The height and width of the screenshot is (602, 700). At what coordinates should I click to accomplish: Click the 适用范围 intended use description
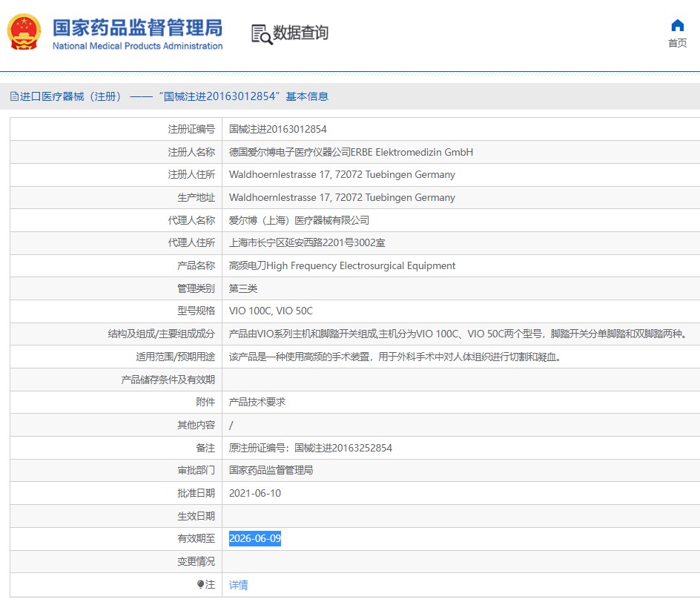(x=394, y=357)
